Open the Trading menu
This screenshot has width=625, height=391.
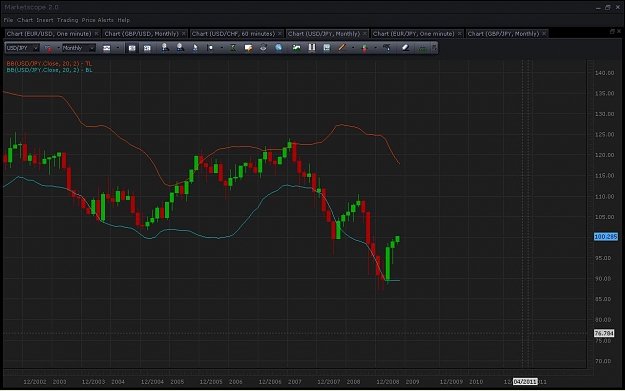67,20
